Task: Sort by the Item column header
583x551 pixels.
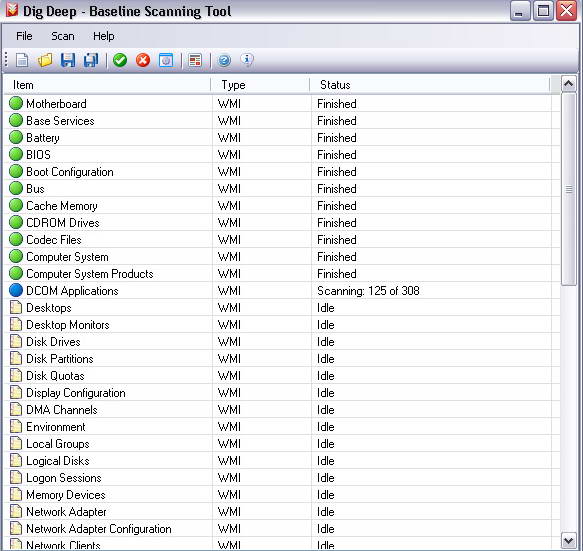Action: 107,85
